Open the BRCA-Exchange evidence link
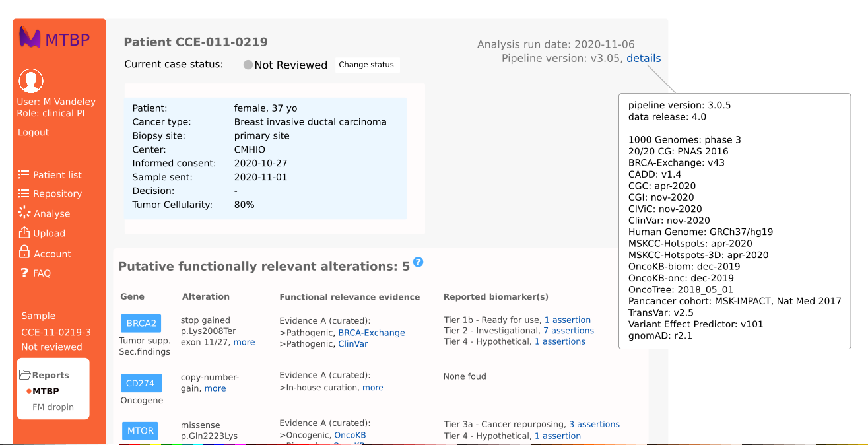 coord(371,333)
